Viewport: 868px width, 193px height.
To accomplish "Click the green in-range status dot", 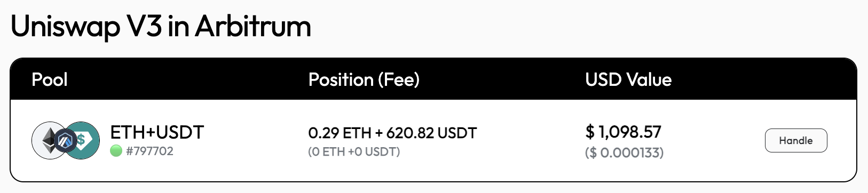I will coord(116,151).
